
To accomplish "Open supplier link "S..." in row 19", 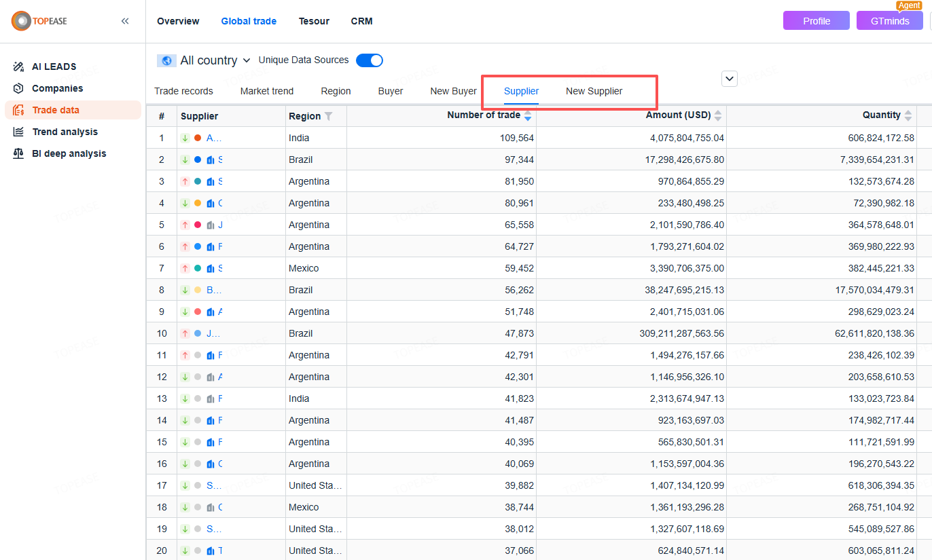I will coord(214,529).
